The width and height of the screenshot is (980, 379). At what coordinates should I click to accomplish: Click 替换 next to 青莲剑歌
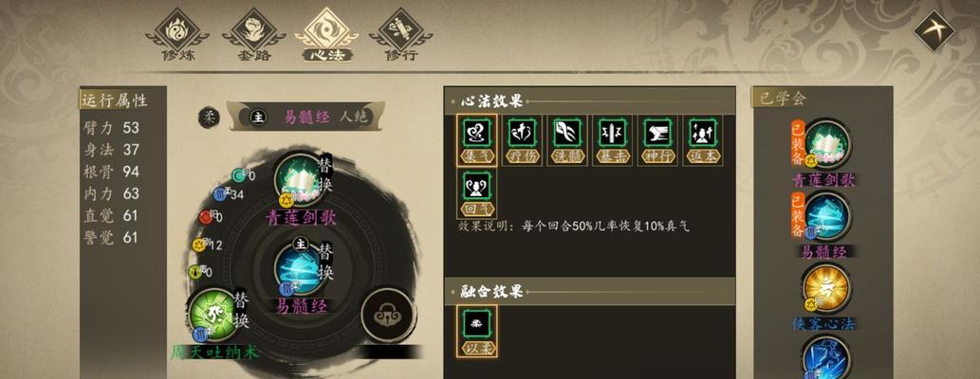[325, 174]
